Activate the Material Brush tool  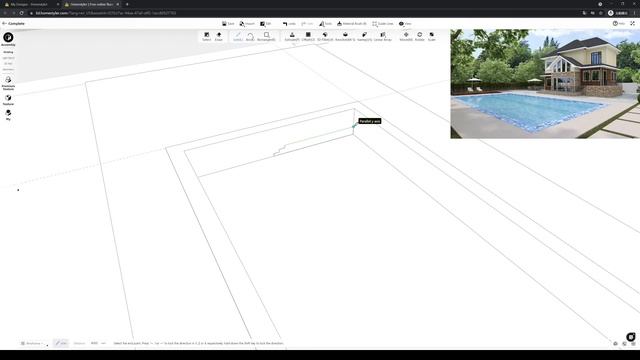[351, 24]
